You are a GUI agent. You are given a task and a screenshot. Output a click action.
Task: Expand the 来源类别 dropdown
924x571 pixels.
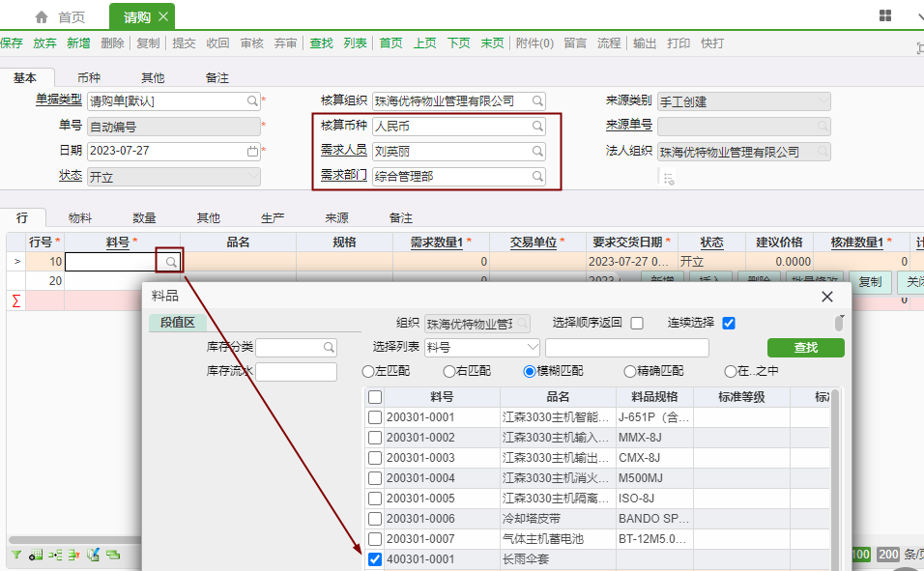coord(823,100)
